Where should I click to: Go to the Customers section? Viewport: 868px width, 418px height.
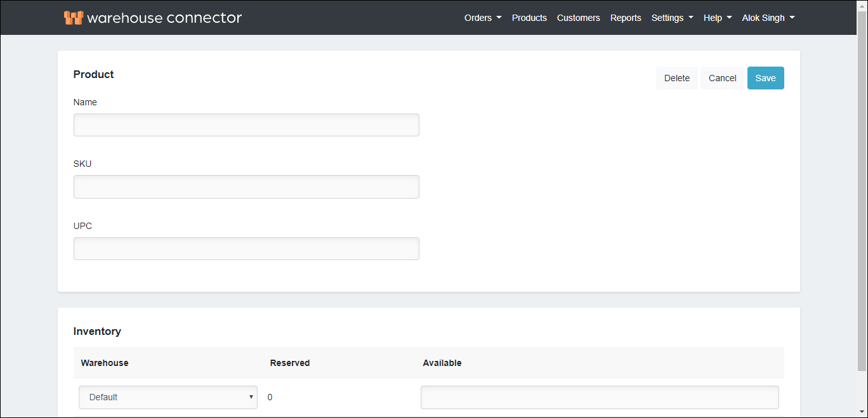point(578,18)
